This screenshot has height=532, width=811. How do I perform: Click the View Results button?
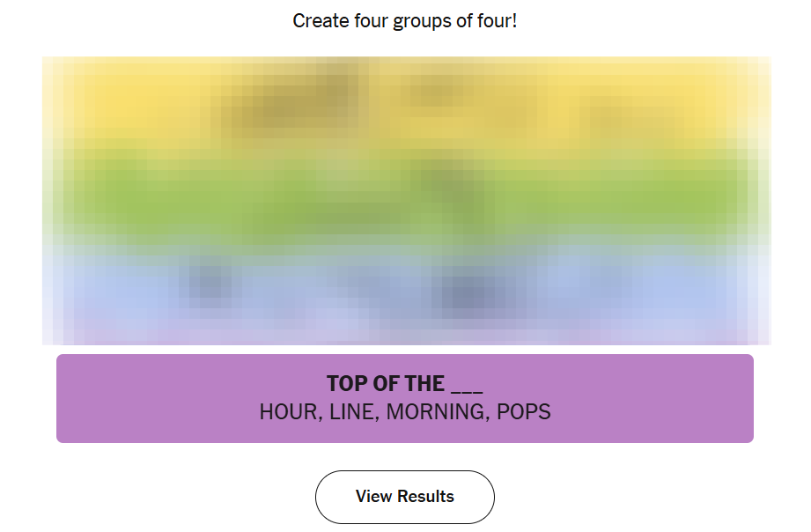pos(404,497)
